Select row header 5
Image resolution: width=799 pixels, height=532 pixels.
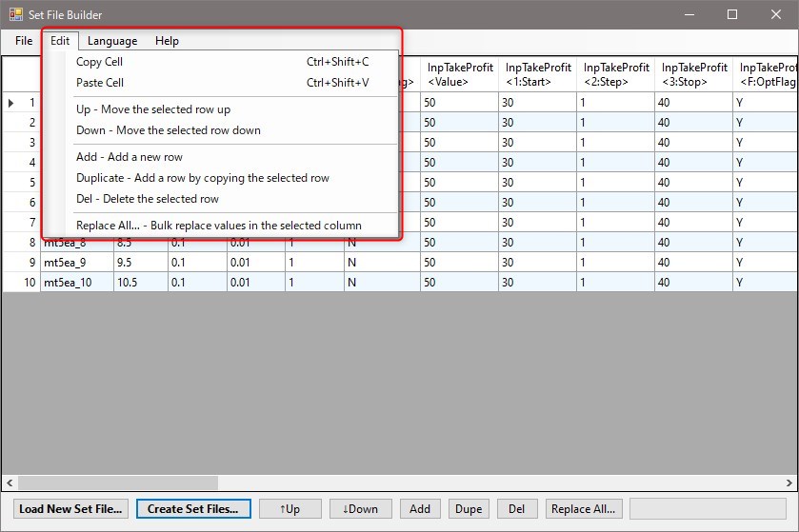[21, 183]
